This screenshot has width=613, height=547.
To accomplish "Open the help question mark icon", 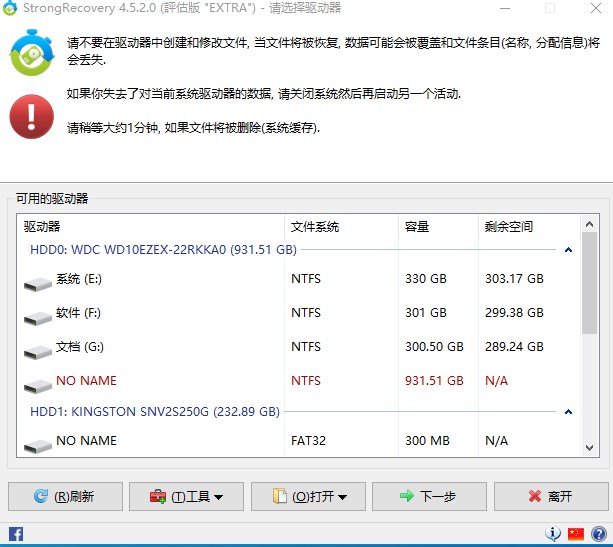I will tap(597, 534).
